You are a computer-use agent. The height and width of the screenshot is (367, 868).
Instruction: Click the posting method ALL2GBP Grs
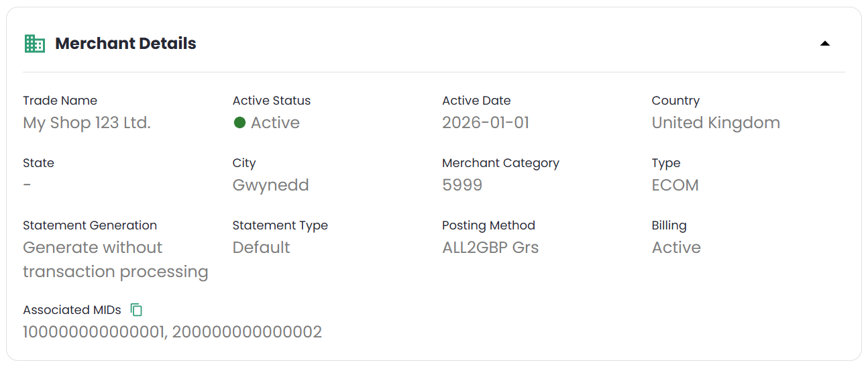click(x=490, y=248)
